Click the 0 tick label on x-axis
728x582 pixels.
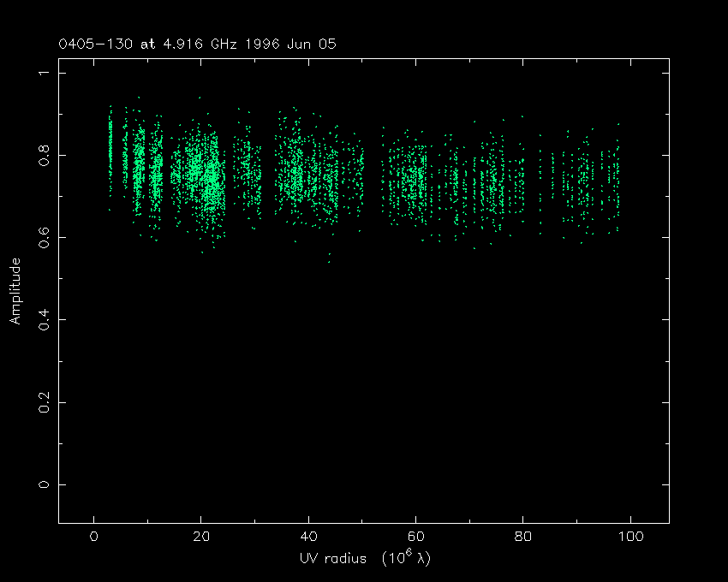tap(93, 537)
